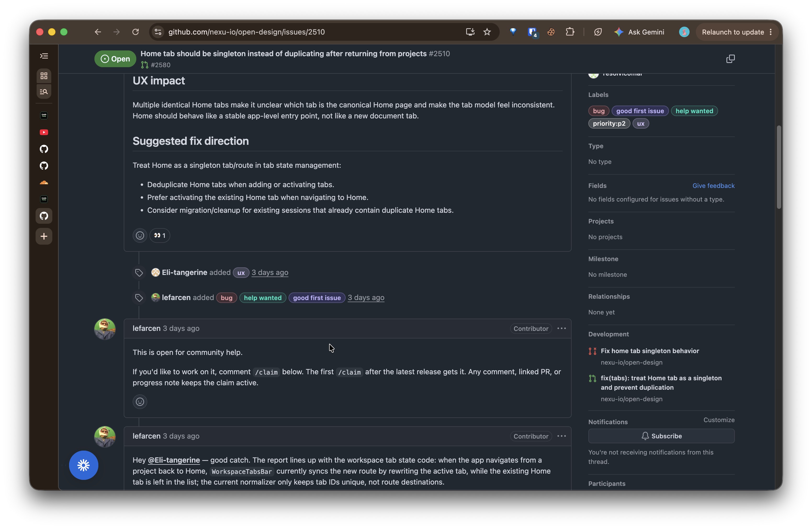Screen dimensions: 812x529
Task: Select the help wanted sidebar label
Action: (x=694, y=111)
